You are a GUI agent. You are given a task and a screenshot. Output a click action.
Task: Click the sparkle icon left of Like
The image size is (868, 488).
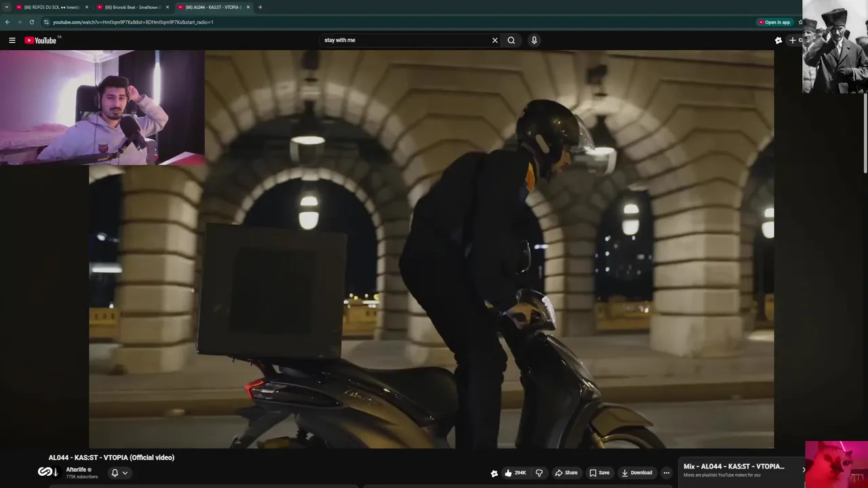[494, 473]
